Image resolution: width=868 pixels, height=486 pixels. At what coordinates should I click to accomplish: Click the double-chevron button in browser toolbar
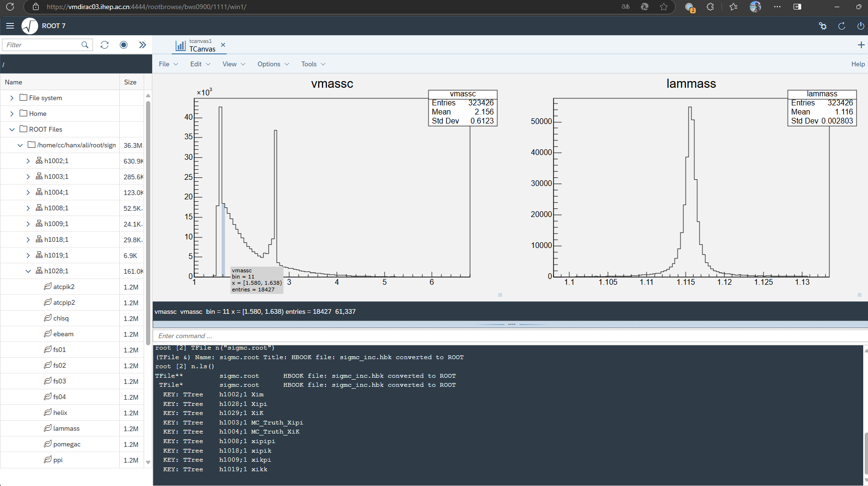[x=142, y=45]
